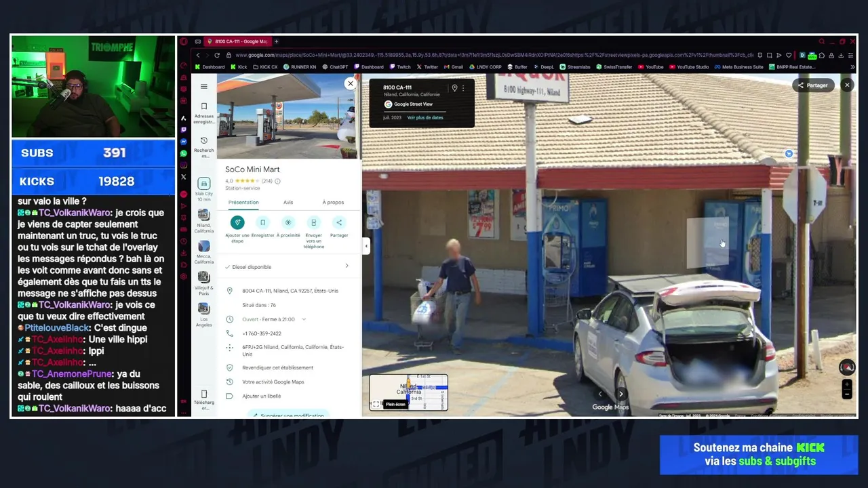
Task: Open the Gmail bookmark
Action: 454,67
